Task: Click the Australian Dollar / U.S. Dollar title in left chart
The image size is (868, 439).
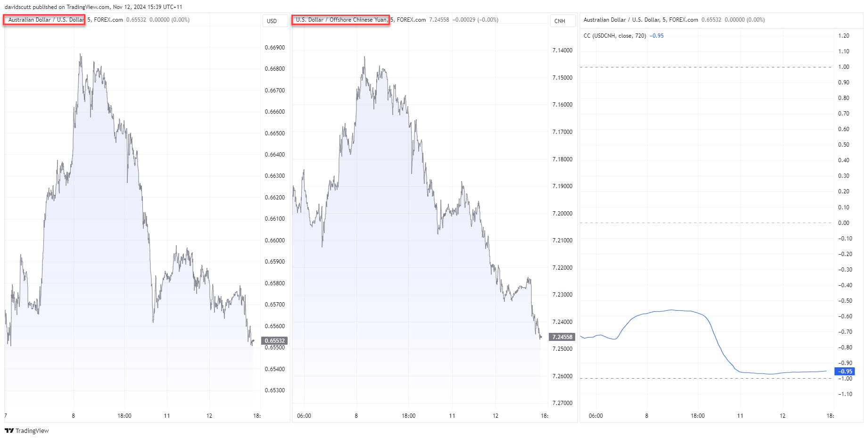Action: coord(46,20)
